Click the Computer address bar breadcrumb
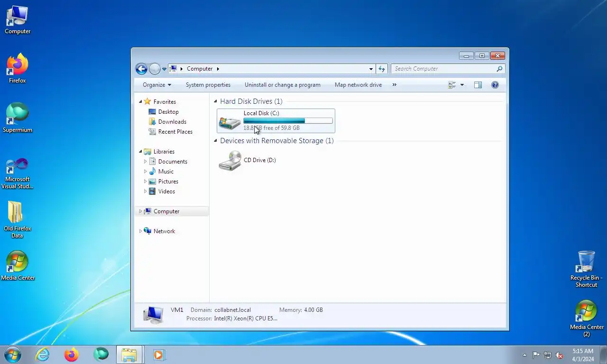Image resolution: width=607 pixels, height=364 pixels. 200,69
